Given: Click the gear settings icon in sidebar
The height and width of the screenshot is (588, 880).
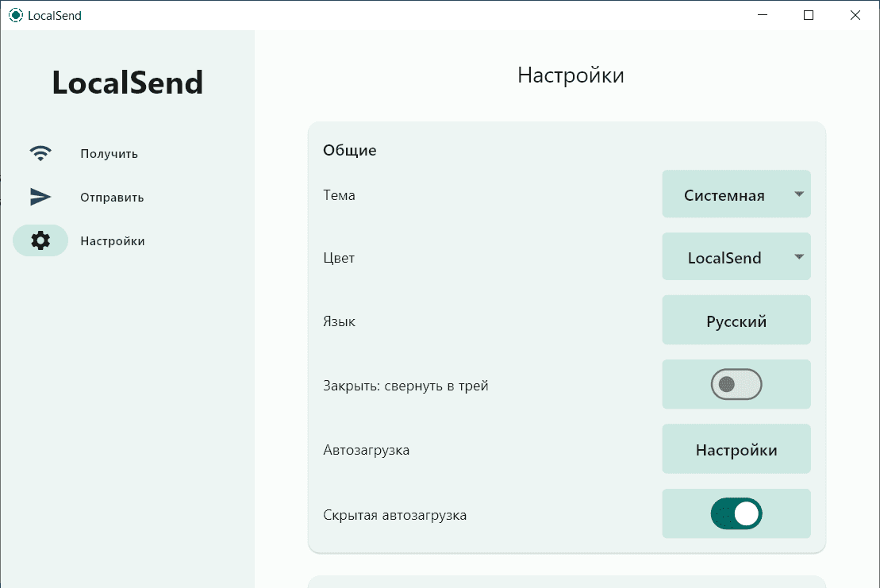Looking at the screenshot, I should (x=40, y=240).
